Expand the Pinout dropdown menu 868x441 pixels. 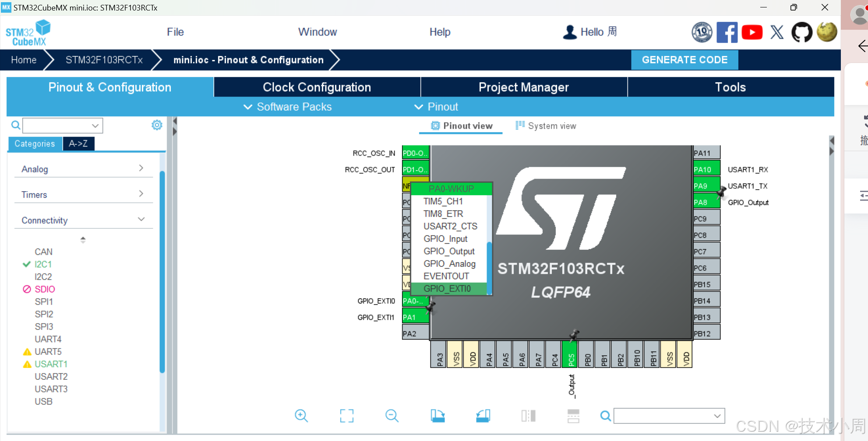(x=436, y=107)
